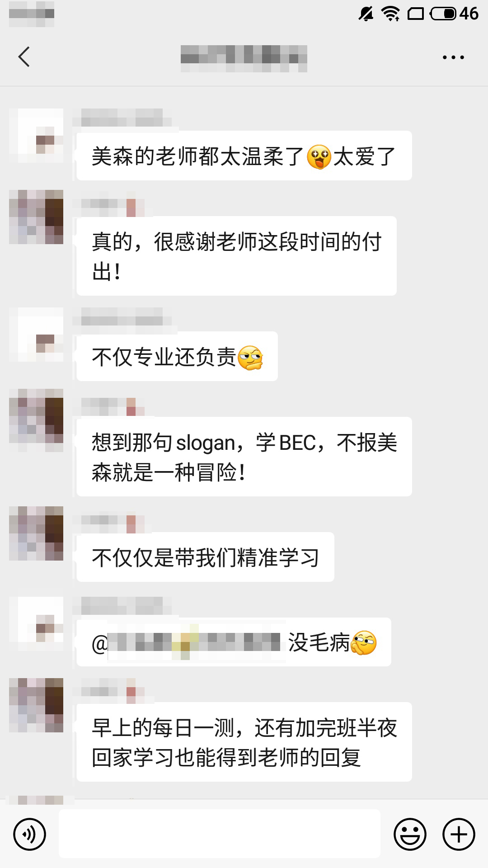Tap the blurred chat title

point(244,58)
